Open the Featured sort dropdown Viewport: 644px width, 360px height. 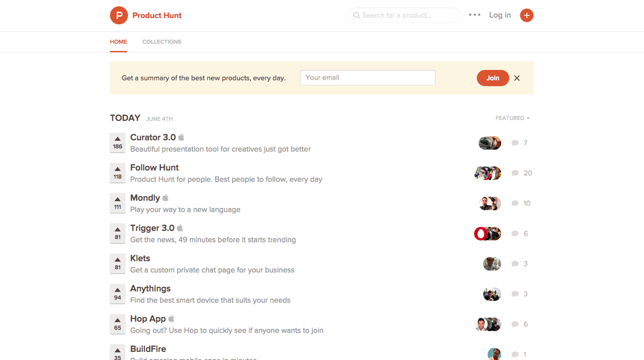[512, 118]
